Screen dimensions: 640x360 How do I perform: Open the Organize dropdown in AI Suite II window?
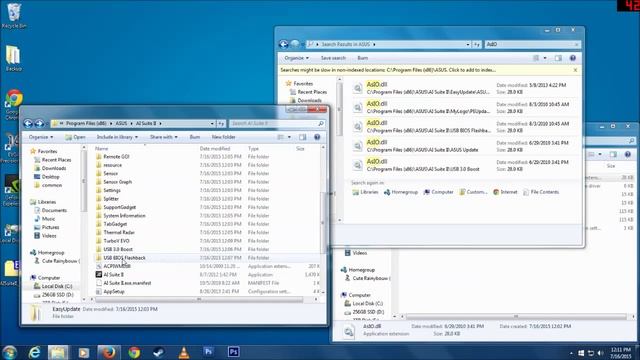tap(41, 137)
